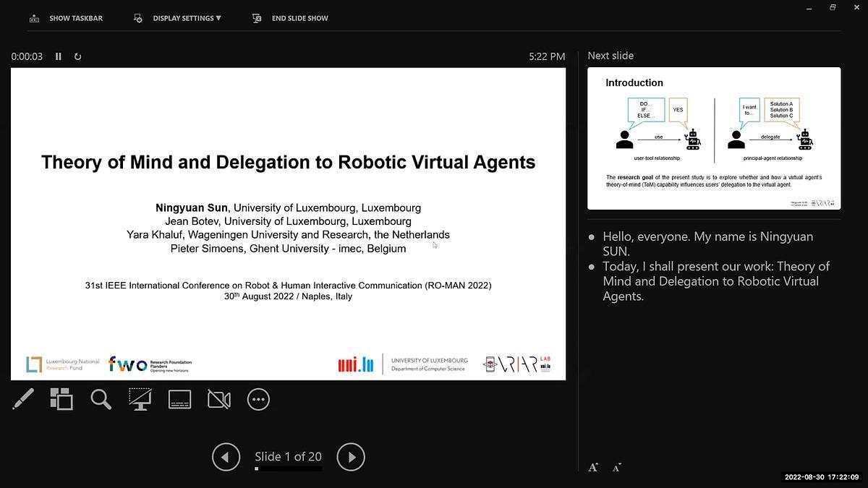
Task: Open the see all slides grid view
Action: click(61, 399)
